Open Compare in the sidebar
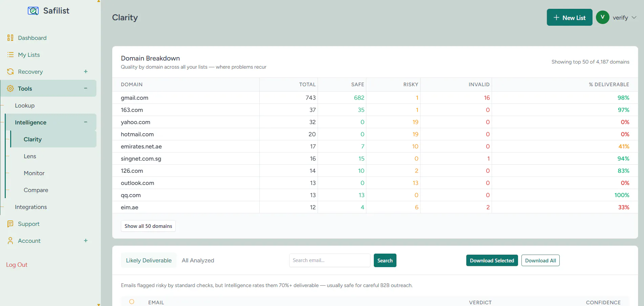 pos(36,190)
